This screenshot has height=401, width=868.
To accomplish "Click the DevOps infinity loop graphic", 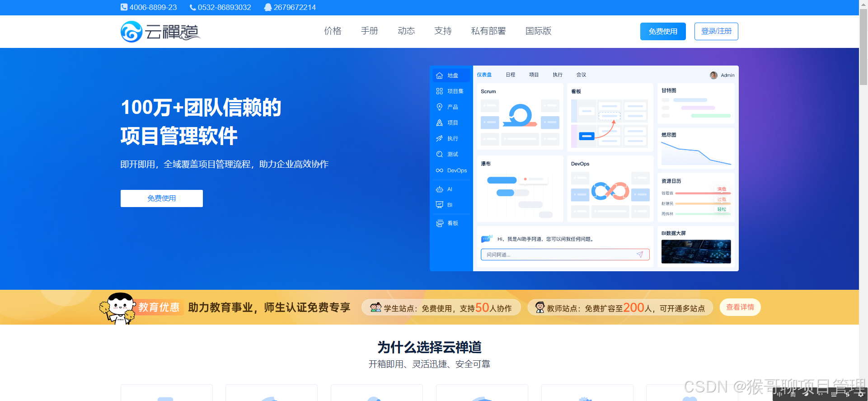I will (x=610, y=191).
